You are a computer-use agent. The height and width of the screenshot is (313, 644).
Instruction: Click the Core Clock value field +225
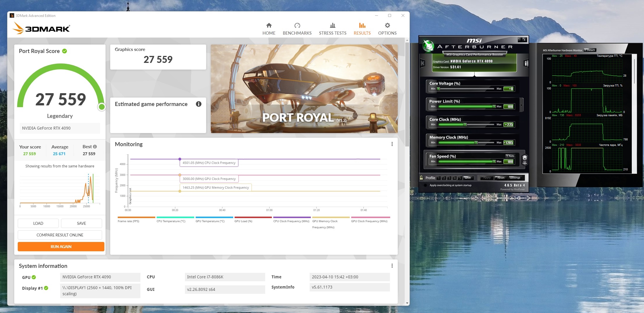pyautogui.click(x=509, y=125)
